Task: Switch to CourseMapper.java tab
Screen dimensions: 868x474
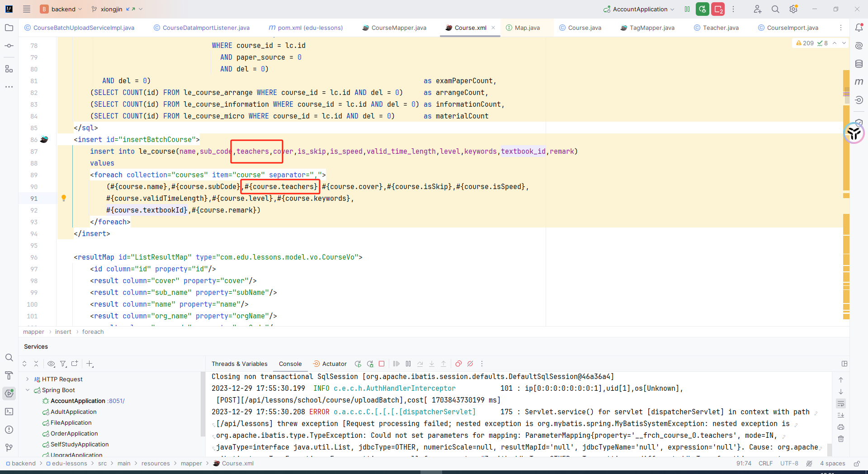Action: point(394,28)
